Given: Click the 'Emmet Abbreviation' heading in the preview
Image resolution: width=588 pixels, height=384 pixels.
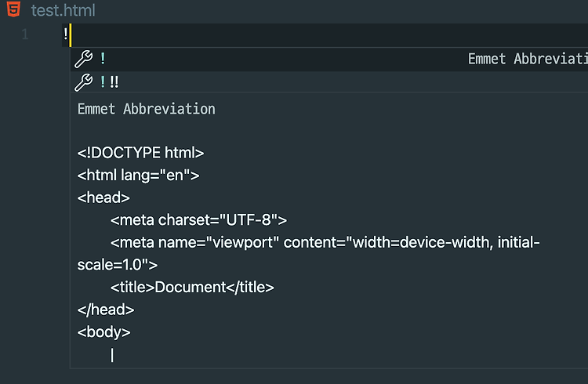Looking at the screenshot, I should click(x=147, y=109).
